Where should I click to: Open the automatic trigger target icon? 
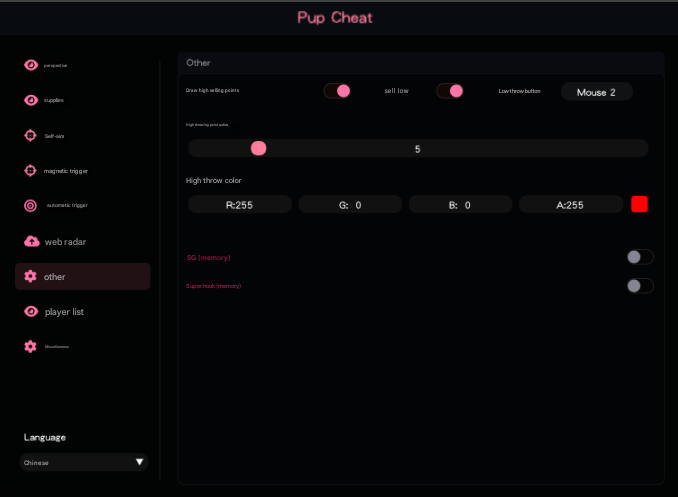(30, 205)
